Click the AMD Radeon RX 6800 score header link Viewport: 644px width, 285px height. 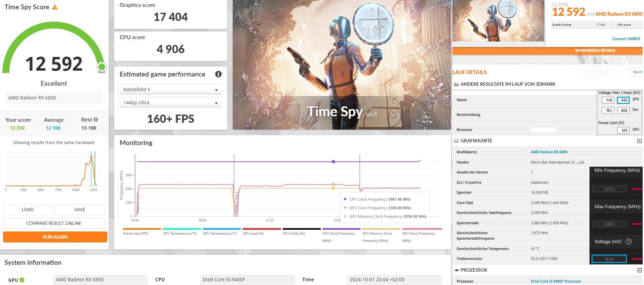tap(619, 14)
